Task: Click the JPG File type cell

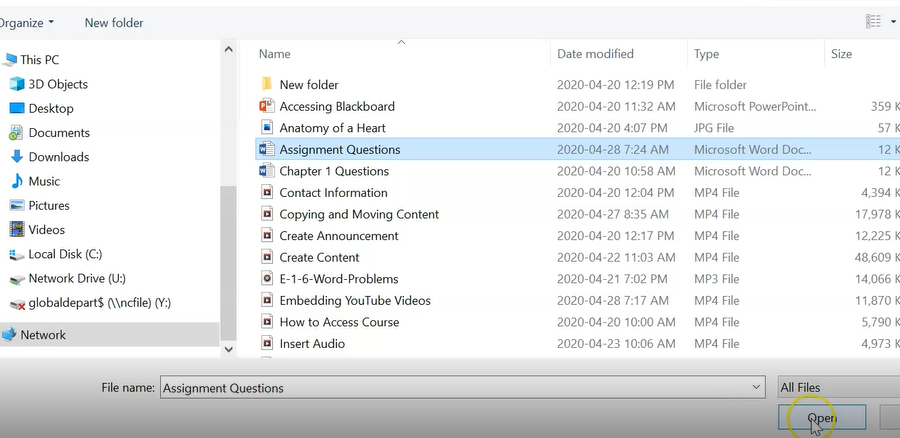Action: click(714, 128)
